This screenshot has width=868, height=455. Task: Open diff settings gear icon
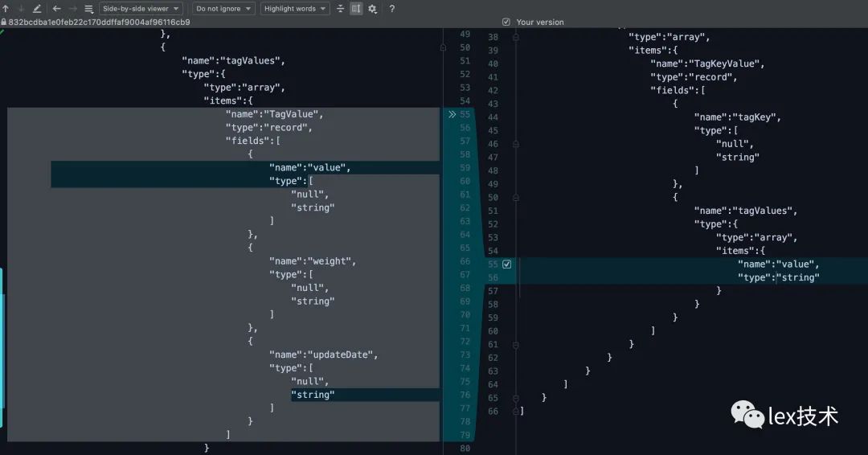(x=373, y=9)
